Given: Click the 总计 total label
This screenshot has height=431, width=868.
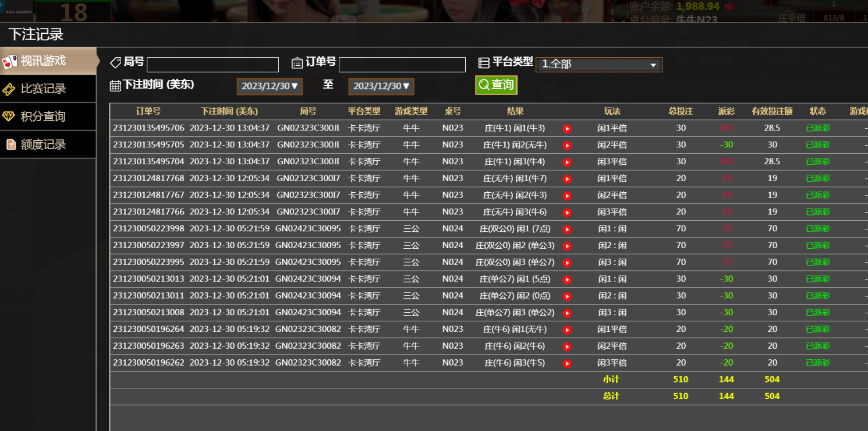Looking at the screenshot, I should pyautogui.click(x=611, y=397).
